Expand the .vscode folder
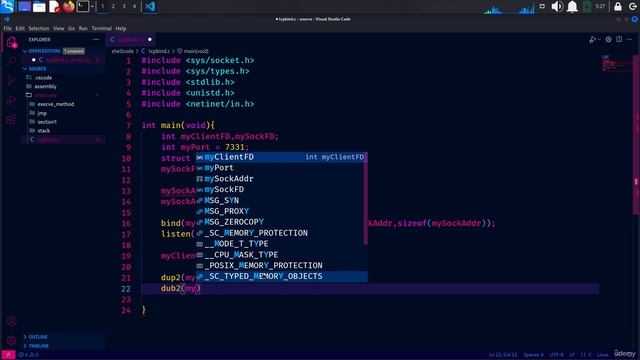The image size is (640, 360). click(43, 78)
